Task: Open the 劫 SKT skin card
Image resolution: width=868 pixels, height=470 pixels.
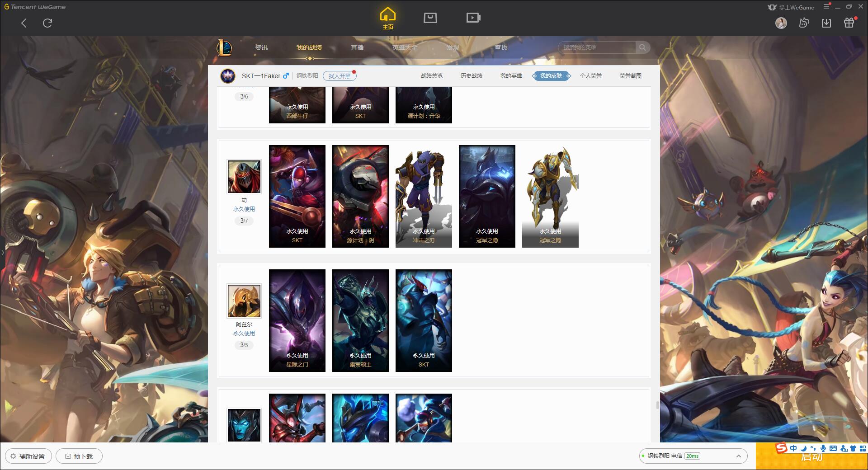Action: (x=297, y=196)
